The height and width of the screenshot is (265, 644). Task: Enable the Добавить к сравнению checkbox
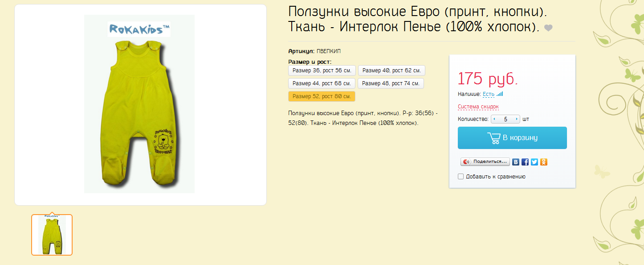coord(461,176)
